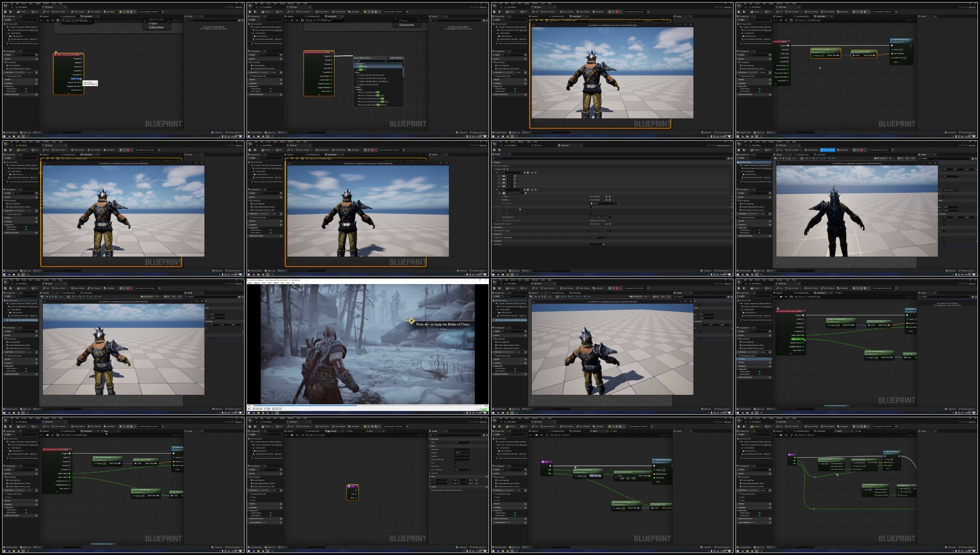Add new output parameter to Look function
Image resolution: width=980 pixels, height=555 pixels.
[x=487, y=487]
